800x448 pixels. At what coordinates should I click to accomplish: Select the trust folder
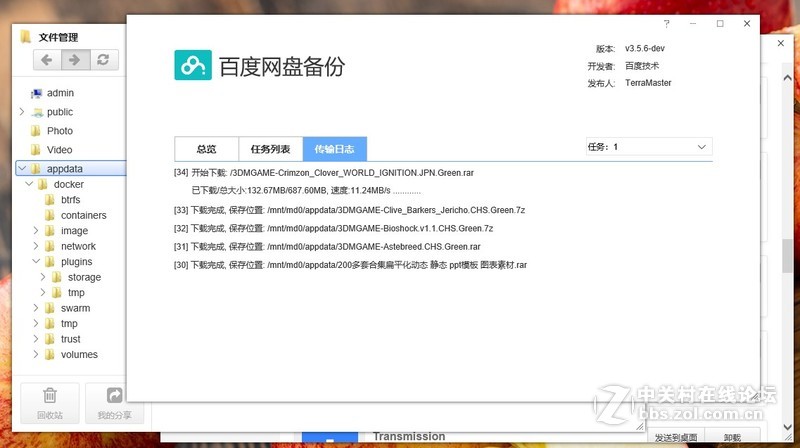[x=70, y=339]
